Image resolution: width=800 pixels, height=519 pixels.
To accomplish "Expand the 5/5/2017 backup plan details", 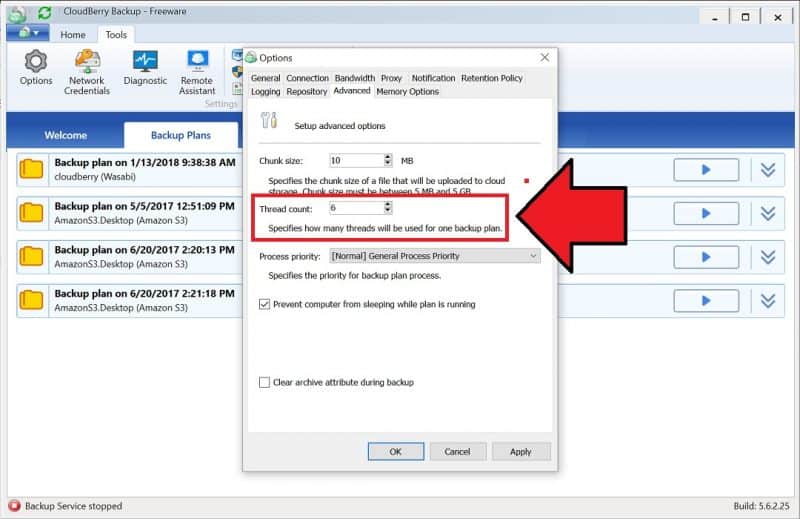I will (x=768, y=213).
